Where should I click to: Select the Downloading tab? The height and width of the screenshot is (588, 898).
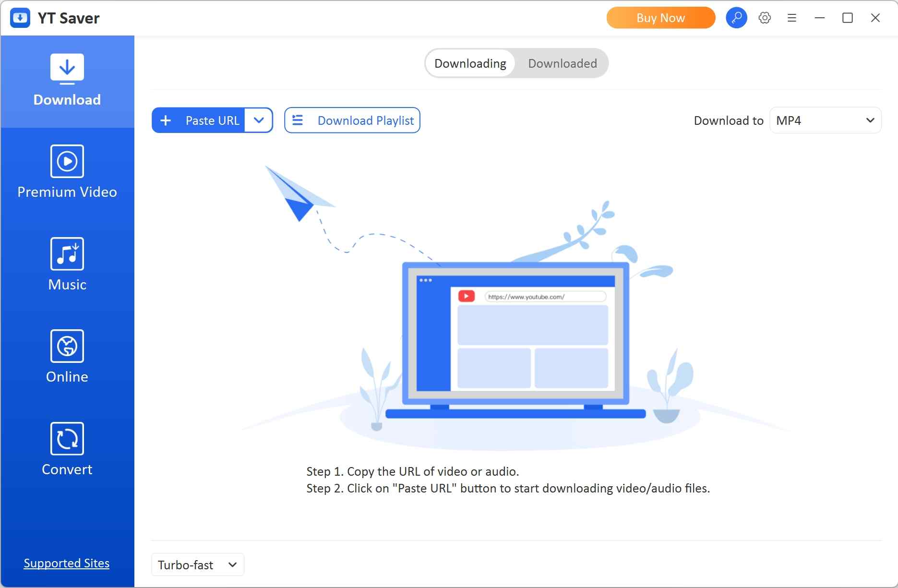pyautogui.click(x=470, y=63)
